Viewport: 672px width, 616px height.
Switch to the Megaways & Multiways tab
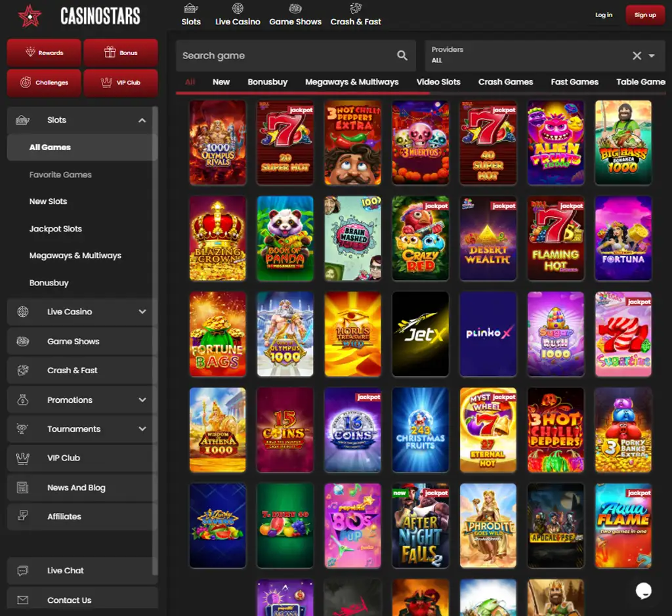pyautogui.click(x=352, y=82)
